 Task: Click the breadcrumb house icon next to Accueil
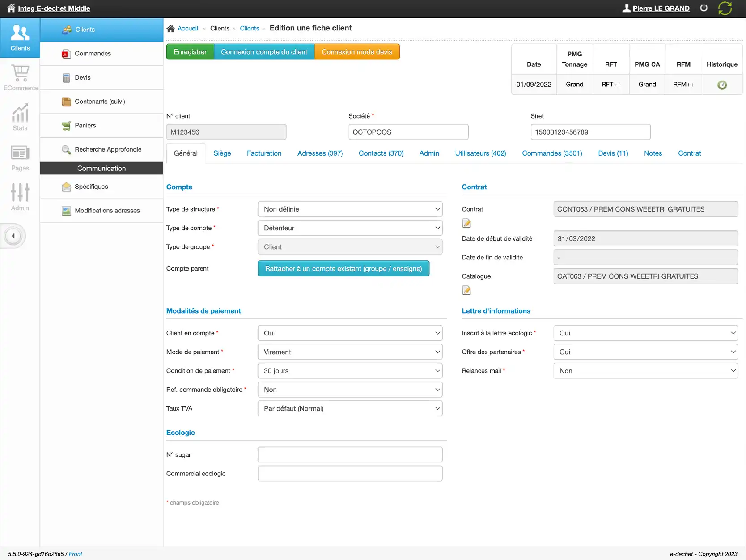(x=170, y=29)
